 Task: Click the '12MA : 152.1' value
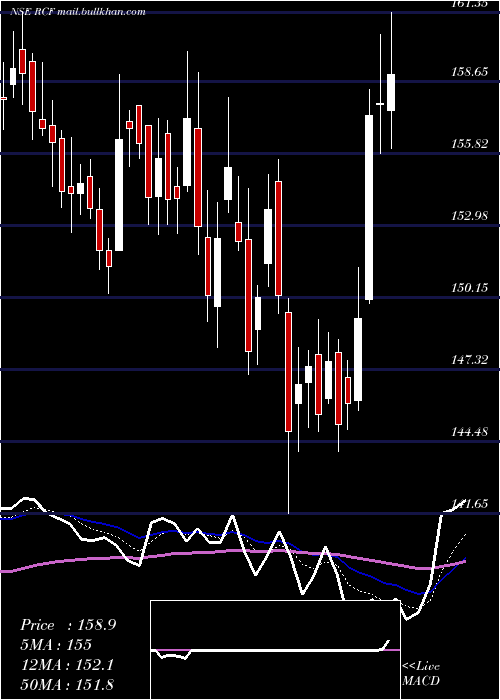click(67, 665)
